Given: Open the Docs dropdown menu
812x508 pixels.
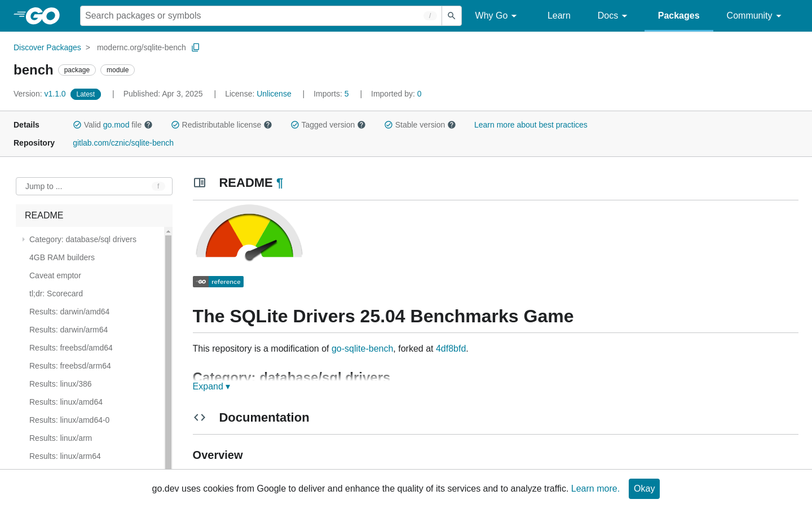Looking at the screenshot, I should click(612, 16).
